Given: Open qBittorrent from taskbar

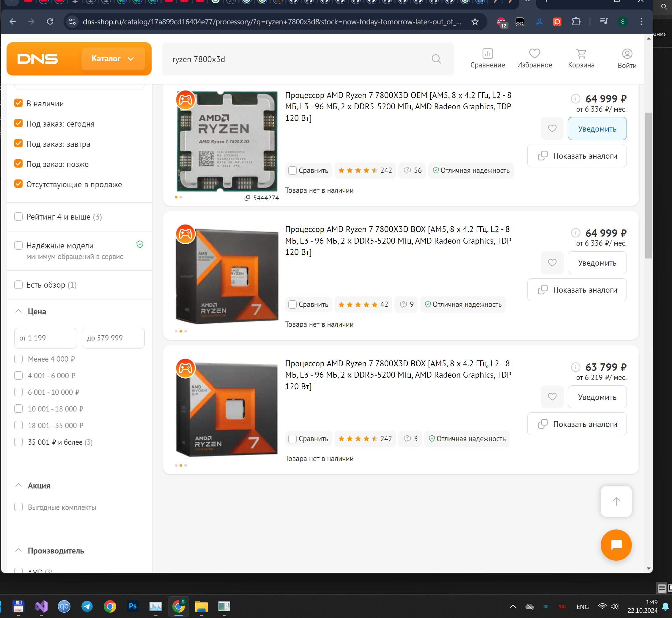Looking at the screenshot, I should point(64,606).
